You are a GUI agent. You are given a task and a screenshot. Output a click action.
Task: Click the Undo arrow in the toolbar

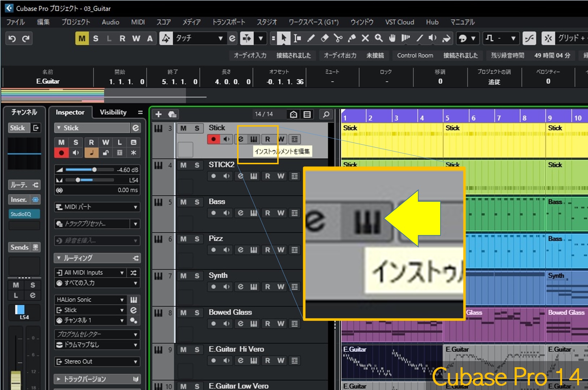click(12, 38)
